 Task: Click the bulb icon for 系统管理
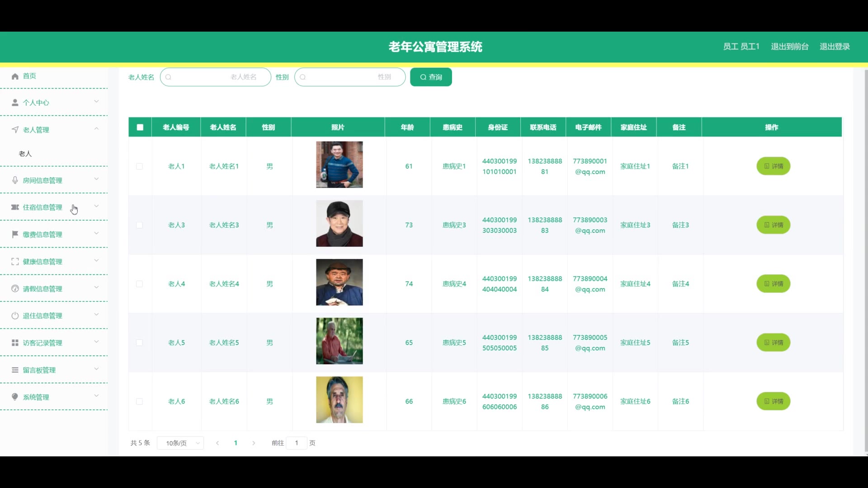click(x=15, y=397)
